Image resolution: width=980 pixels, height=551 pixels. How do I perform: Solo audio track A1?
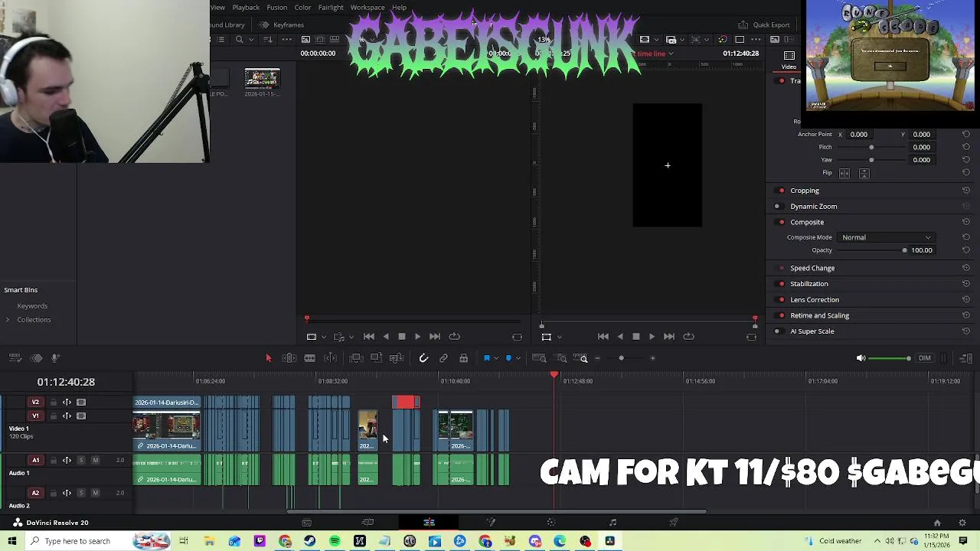coord(81,461)
